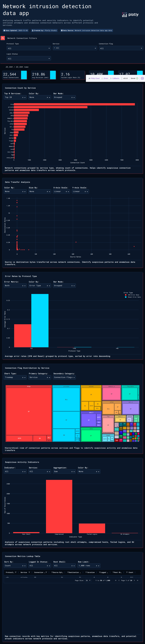Collapse the dev toolbar with the arrow icon
This screenshot has width=145, height=644.
pyautogui.click(x=142, y=78)
